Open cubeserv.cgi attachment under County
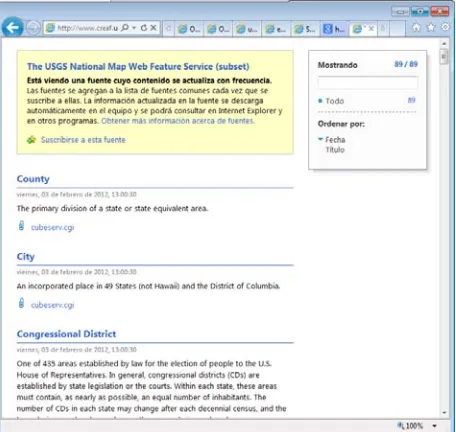Image resolution: width=456 pixels, height=432 pixels. click(x=52, y=227)
